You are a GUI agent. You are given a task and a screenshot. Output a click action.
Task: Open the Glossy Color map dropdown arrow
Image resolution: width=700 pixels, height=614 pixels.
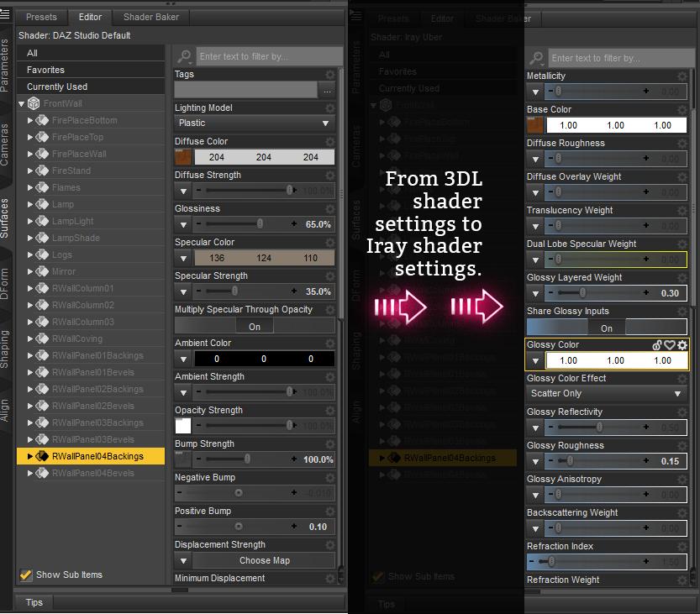[x=536, y=360]
